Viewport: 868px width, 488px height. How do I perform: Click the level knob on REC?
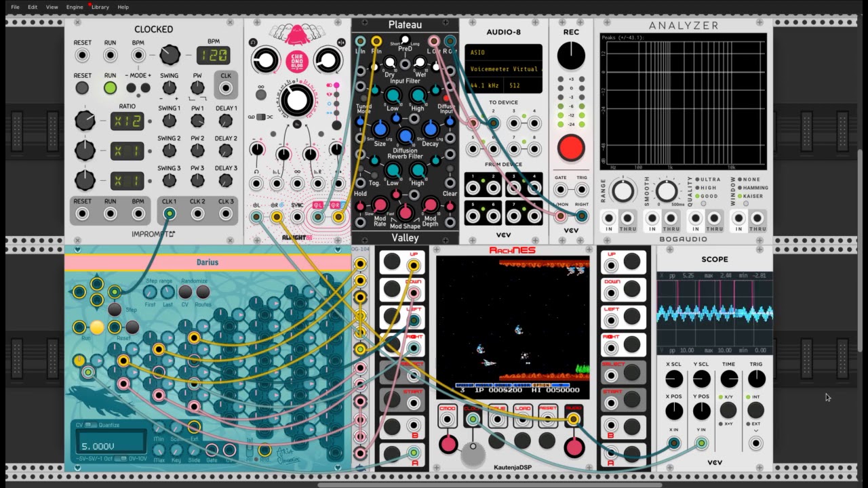[x=571, y=56]
